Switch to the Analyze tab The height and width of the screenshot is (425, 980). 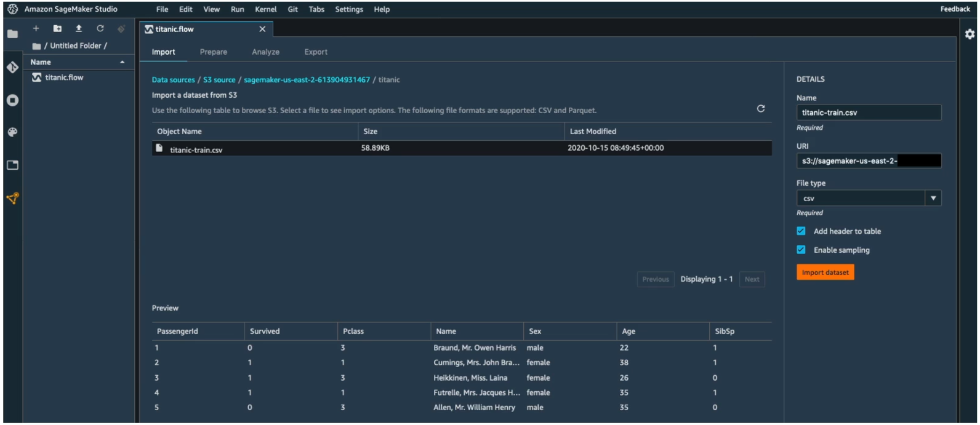[x=265, y=52]
